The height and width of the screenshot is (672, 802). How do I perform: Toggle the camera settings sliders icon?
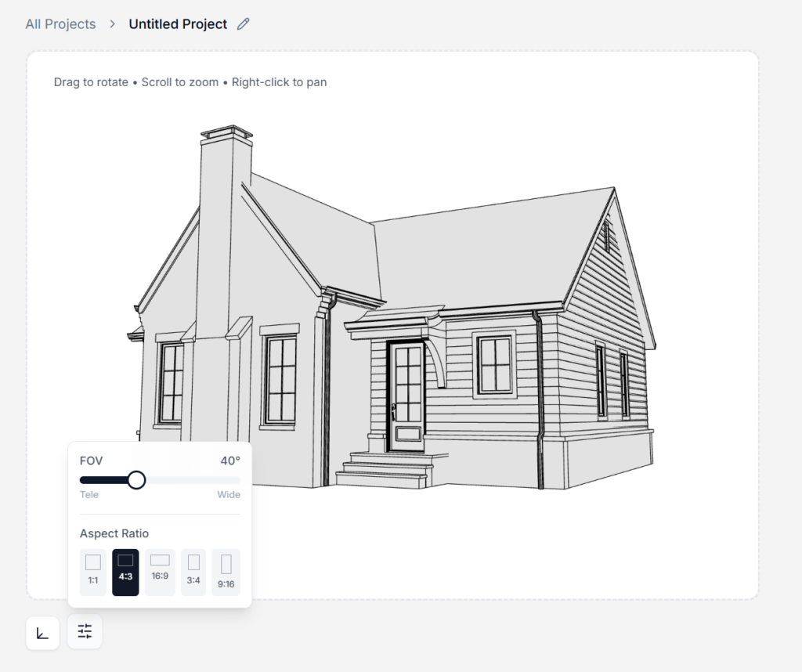(x=85, y=631)
